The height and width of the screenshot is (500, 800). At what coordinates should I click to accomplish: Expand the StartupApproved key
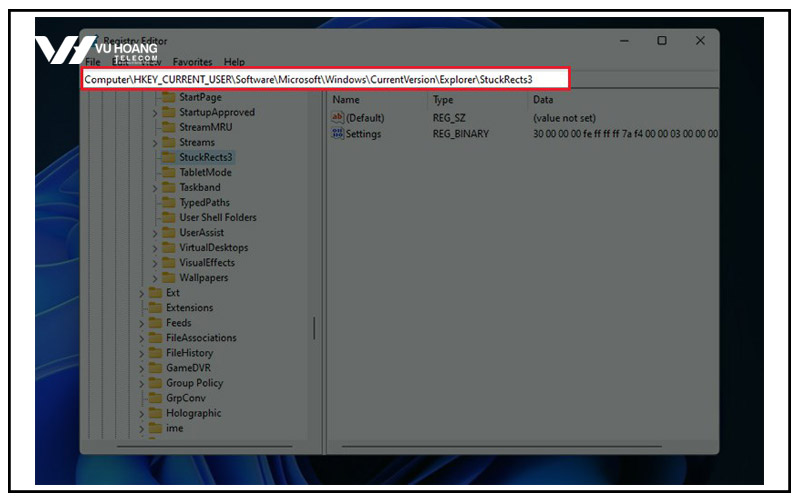pos(155,113)
